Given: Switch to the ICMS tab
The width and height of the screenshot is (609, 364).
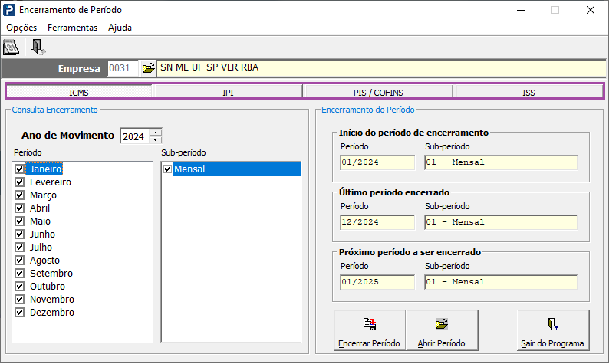Looking at the screenshot, I should [79, 93].
